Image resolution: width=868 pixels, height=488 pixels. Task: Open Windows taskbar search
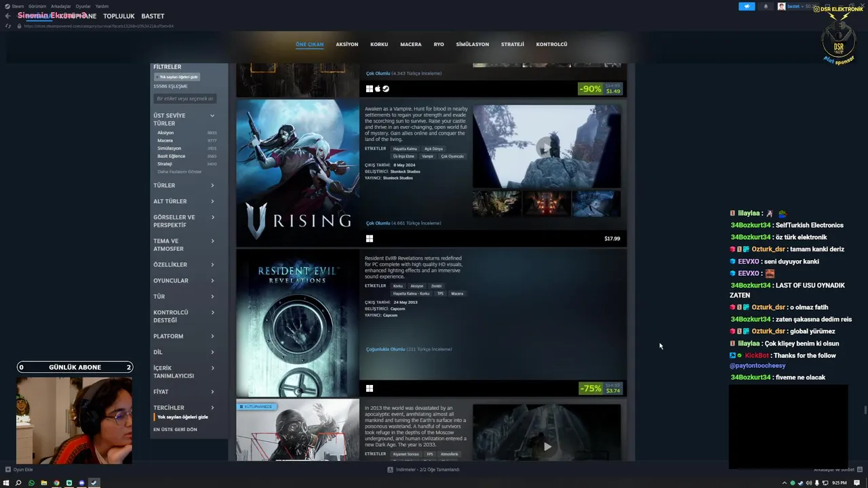[18, 483]
